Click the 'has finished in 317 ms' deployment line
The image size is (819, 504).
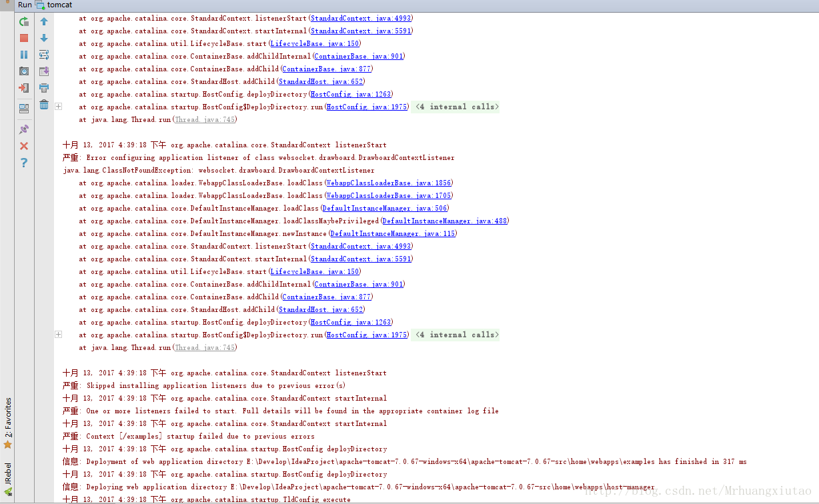405,461
